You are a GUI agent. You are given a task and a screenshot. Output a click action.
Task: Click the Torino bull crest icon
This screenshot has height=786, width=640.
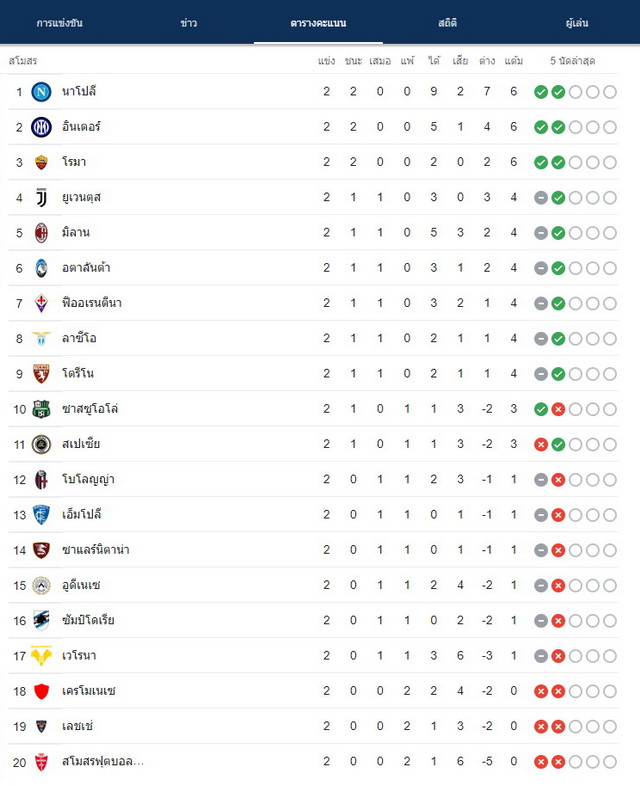[41, 373]
